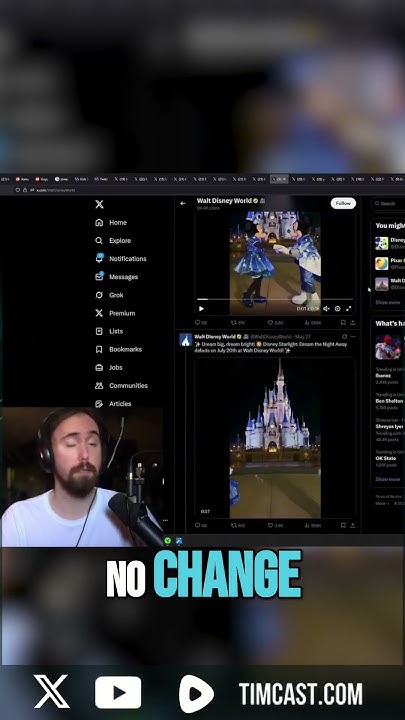This screenshot has width=405, height=720.
Task: Open Communities from the sidebar
Action: pyautogui.click(x=121, y=386)
